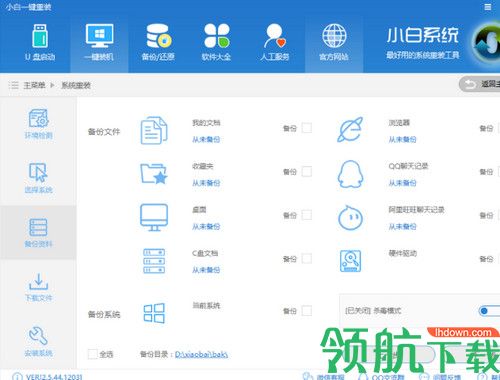
Task: Check backup for C盘文档
Action: tap(307, 259)
